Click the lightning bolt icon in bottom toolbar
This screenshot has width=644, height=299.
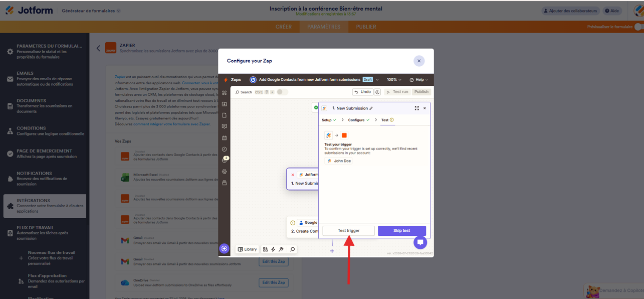click(273, 249)
